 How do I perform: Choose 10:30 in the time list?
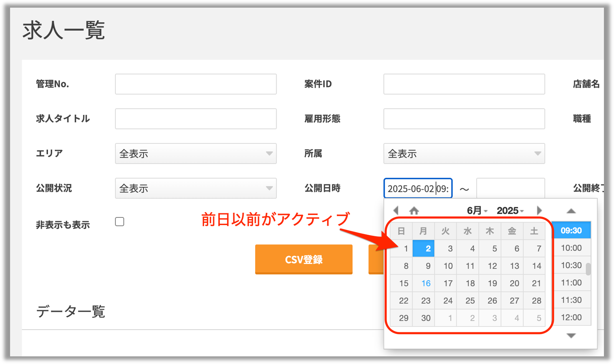click(571, 265)
